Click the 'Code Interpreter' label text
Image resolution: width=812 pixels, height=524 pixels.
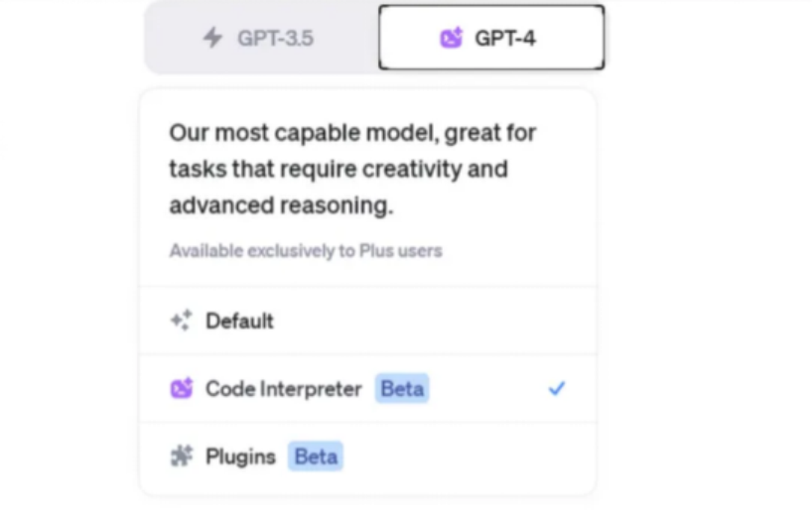pyautogui.click(x=283, y=389)
